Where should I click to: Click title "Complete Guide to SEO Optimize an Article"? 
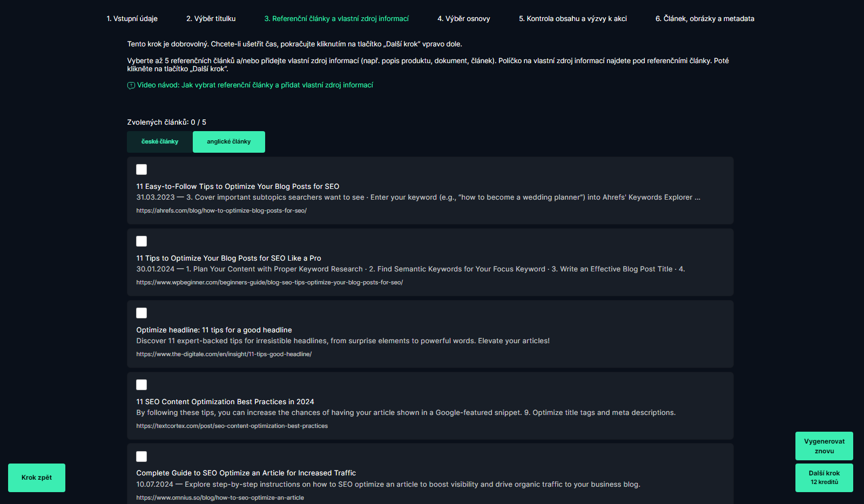(x=246, y=473)
